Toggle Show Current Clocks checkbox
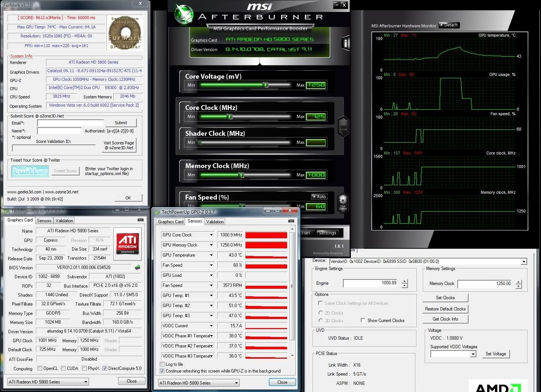 pos(363,320)
